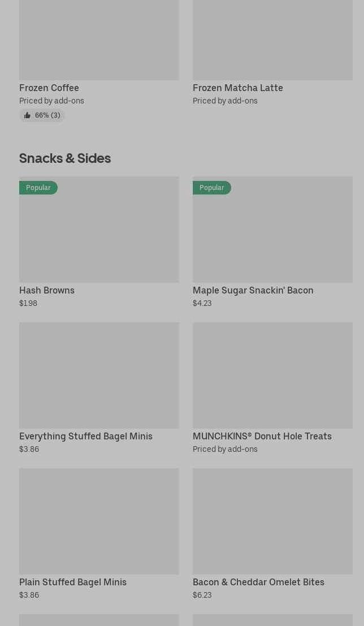Click the Popular badge on Hash Browns
This screenshot has height=626, width=364.
point(38,188)
